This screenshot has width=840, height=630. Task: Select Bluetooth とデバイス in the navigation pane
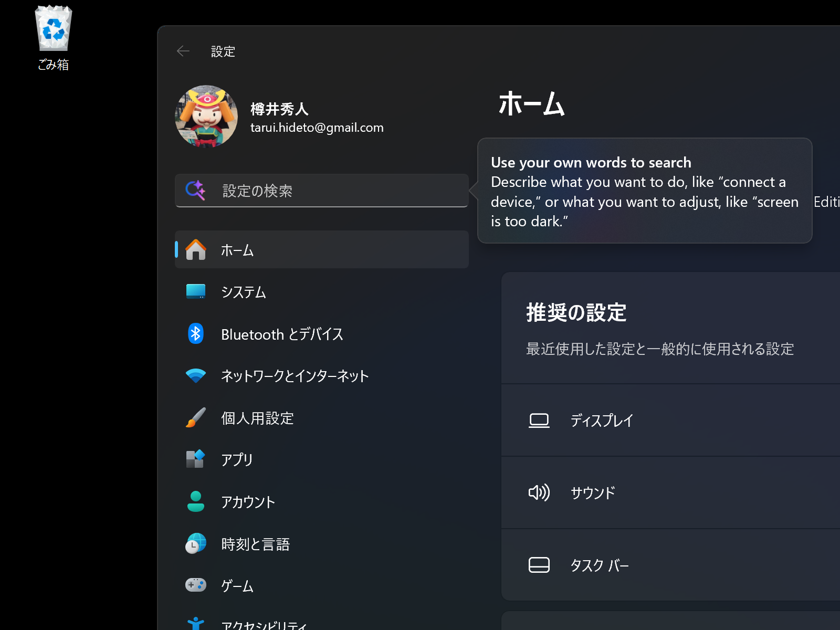[x=282, y=334]
